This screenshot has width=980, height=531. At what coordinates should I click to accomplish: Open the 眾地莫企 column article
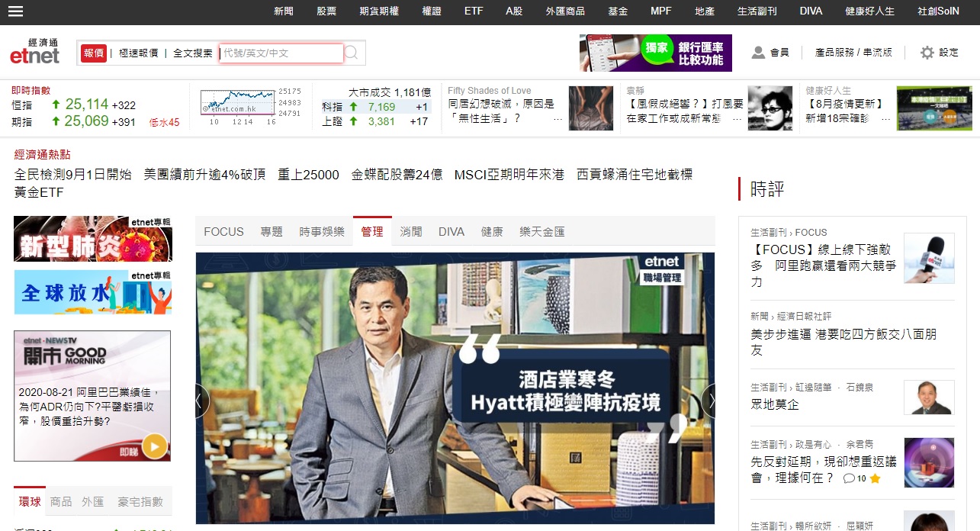pyautogui.click(x=775, y=404)
